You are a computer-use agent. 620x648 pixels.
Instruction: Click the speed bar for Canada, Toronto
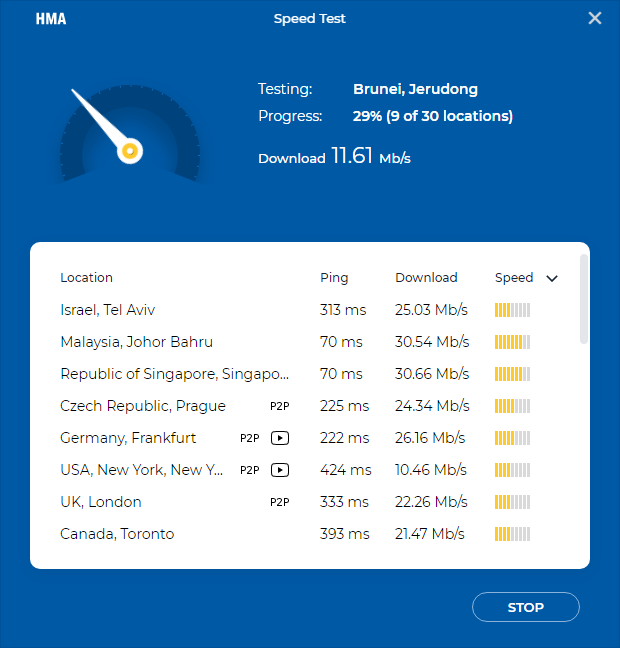513,534
